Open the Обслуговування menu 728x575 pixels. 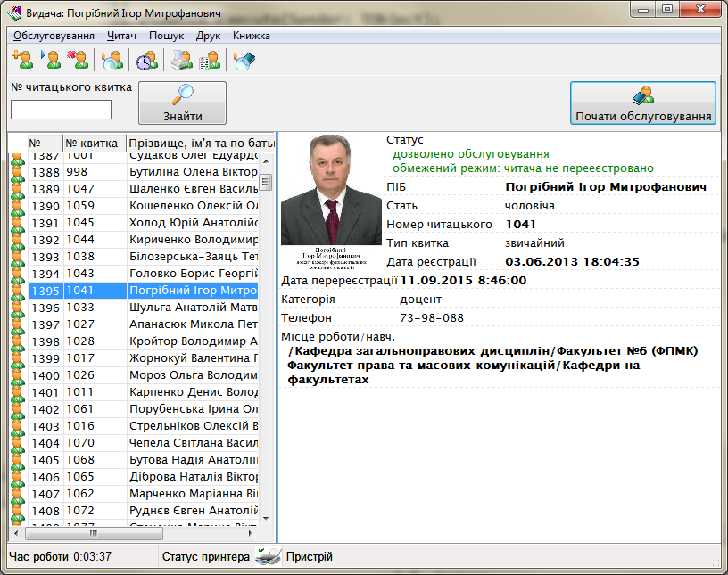pos(54,36)
